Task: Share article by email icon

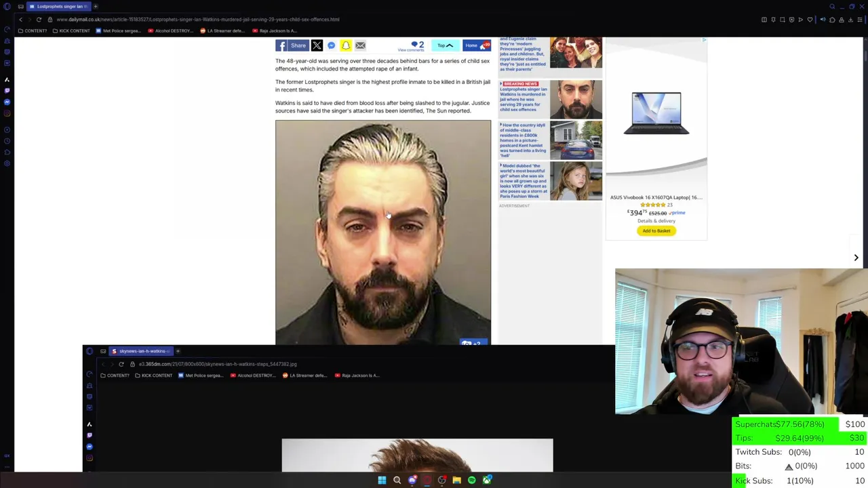Action: tap(360, 45)
